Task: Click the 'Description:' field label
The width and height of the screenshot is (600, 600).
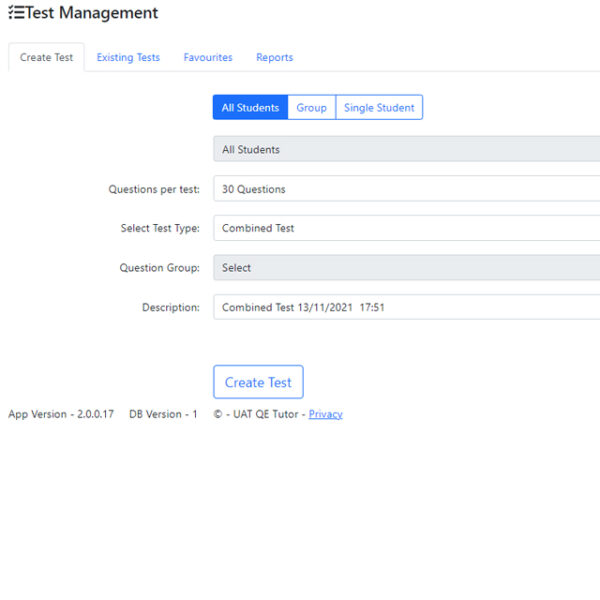Action: [171, 308]
